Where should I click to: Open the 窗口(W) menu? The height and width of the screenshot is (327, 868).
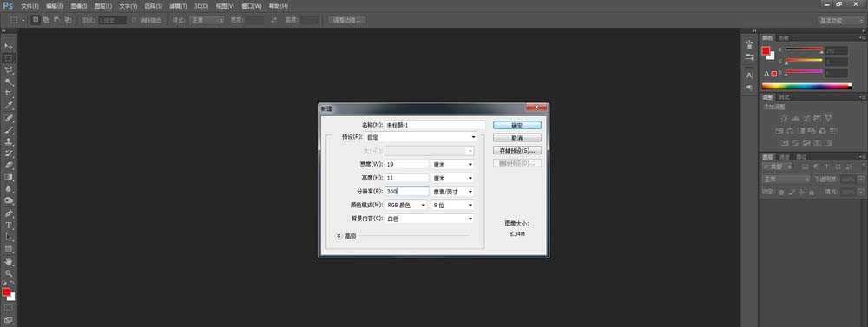pos(252,6)
